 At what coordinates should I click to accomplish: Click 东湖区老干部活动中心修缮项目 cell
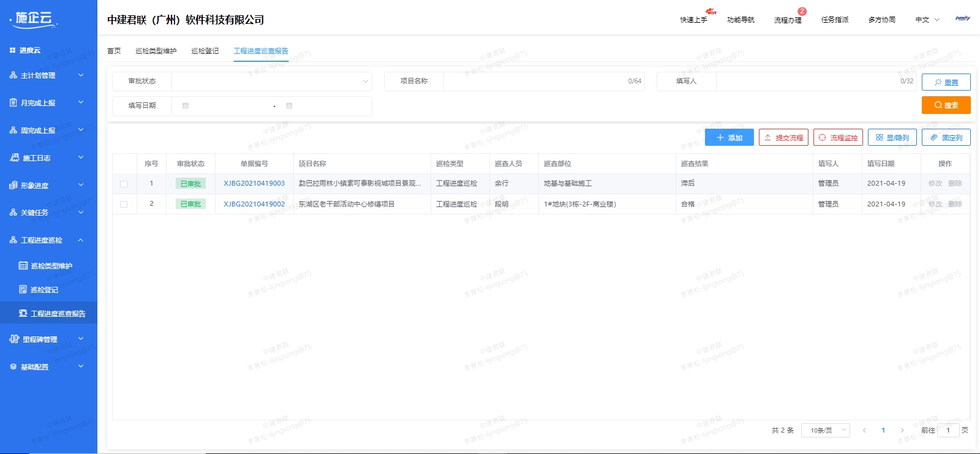347,204
